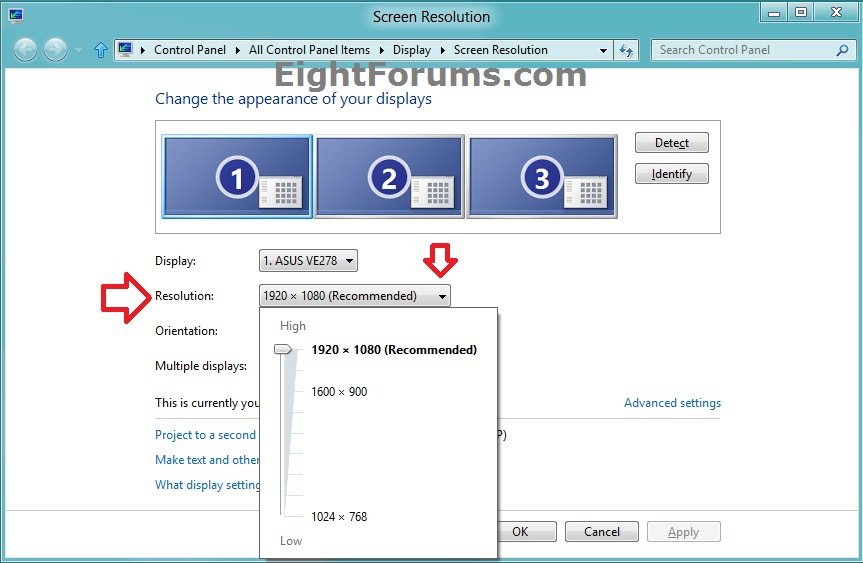Click All Control Panel Items breadcrumb
Viewport: 863px width, 563px height.
point(309,50)
